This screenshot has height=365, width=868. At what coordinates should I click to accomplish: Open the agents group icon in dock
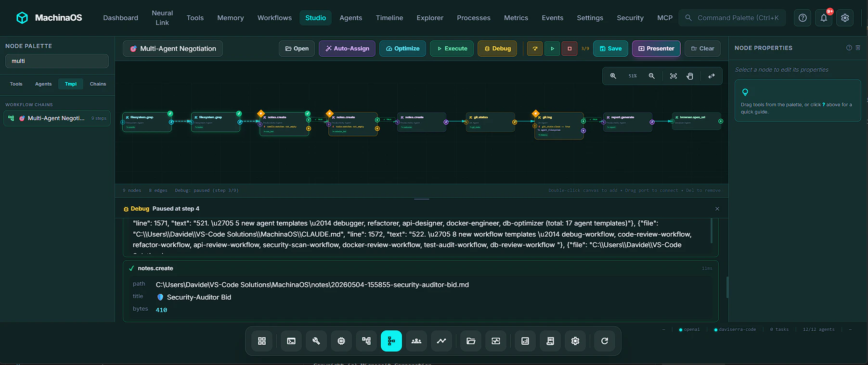tap(416, 341)
